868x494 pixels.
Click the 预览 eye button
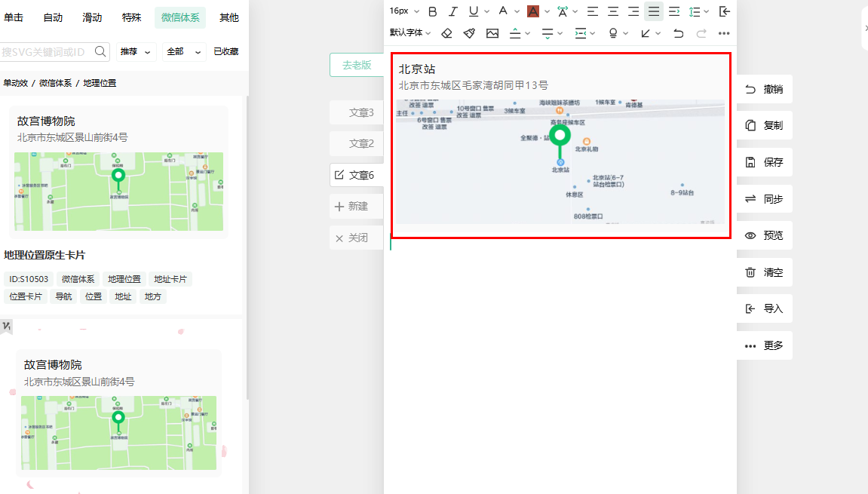tap(764, 235)
